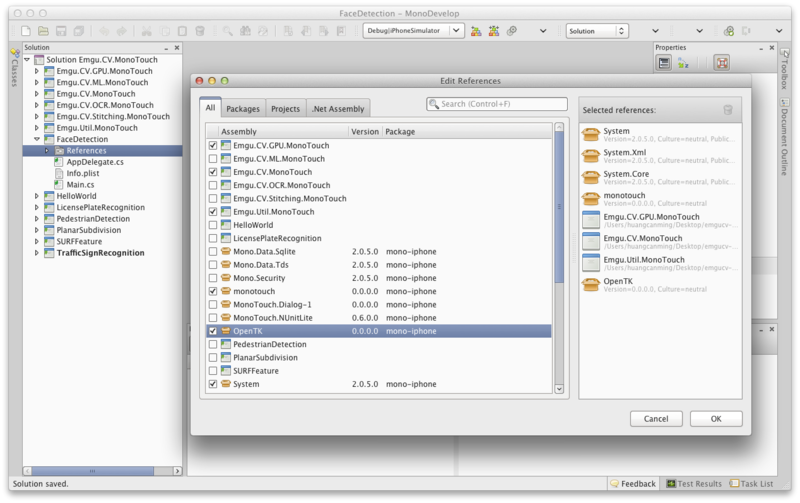Open Test Results pad in status bar

tap(694, 484)
